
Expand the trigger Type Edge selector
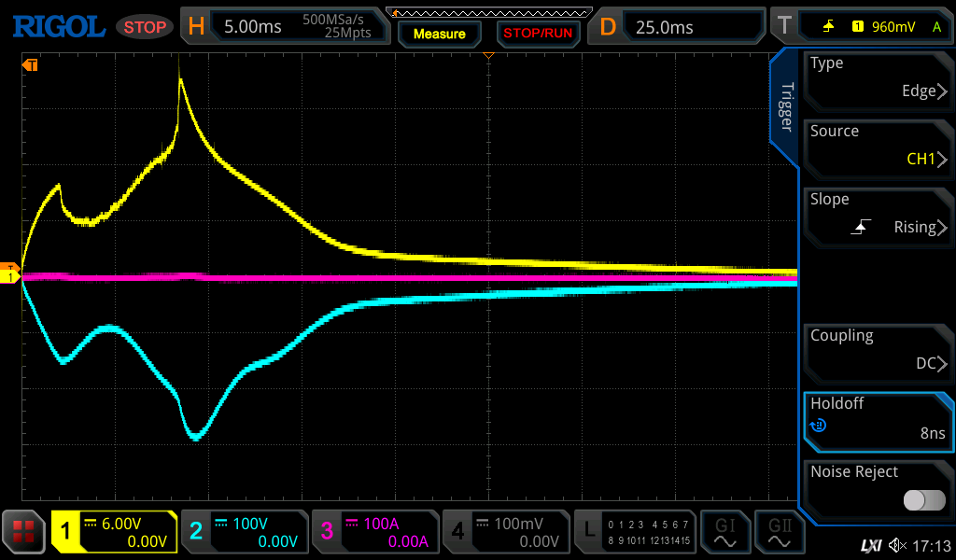877,77
